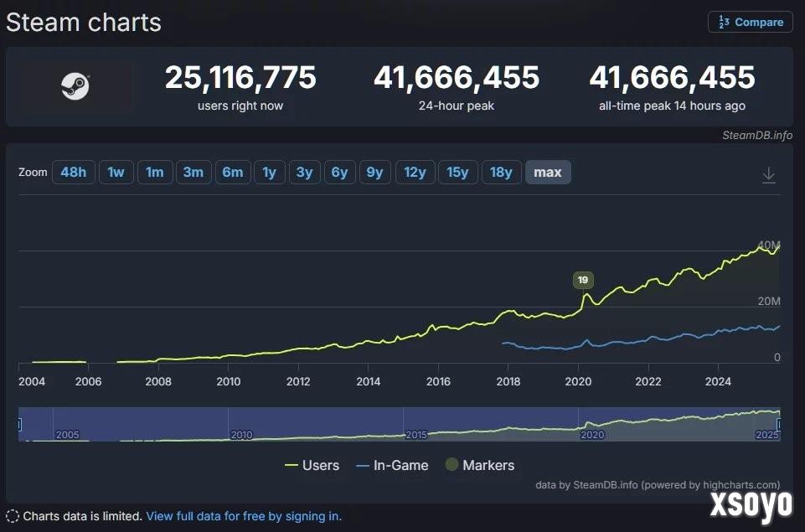The image size is (805, 532).
Task: Click the green Markers legend dot
Action: point(453,465)
